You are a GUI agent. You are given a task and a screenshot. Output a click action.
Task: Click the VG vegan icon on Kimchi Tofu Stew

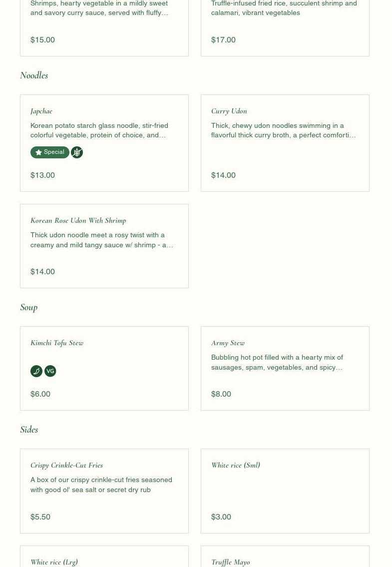point(50,371)
